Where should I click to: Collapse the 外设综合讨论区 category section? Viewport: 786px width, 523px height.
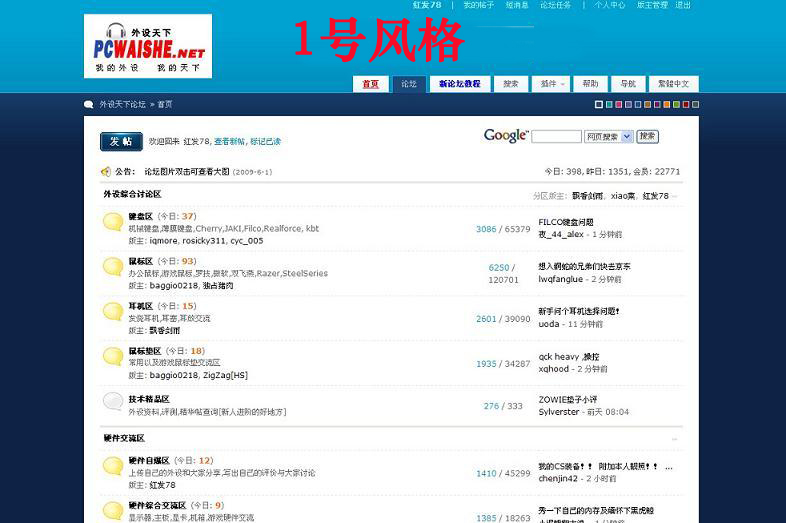(x=677, y=195)
